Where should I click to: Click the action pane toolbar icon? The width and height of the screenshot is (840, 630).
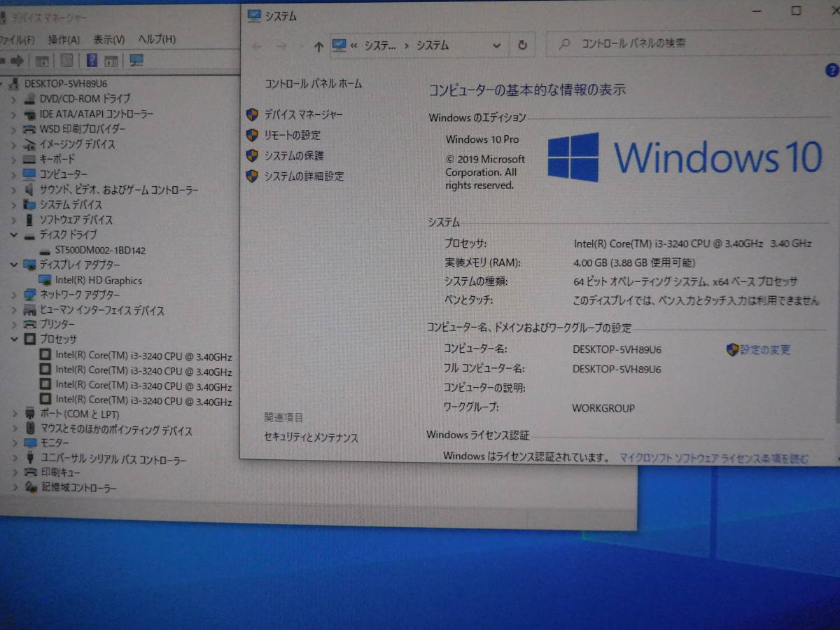click(111, 61)
